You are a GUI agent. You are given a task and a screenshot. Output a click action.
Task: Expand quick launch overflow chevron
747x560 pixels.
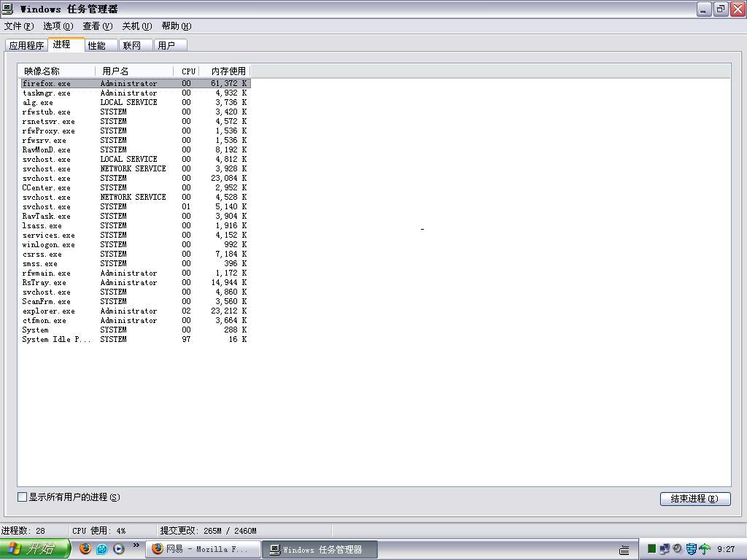coord(136,545)
